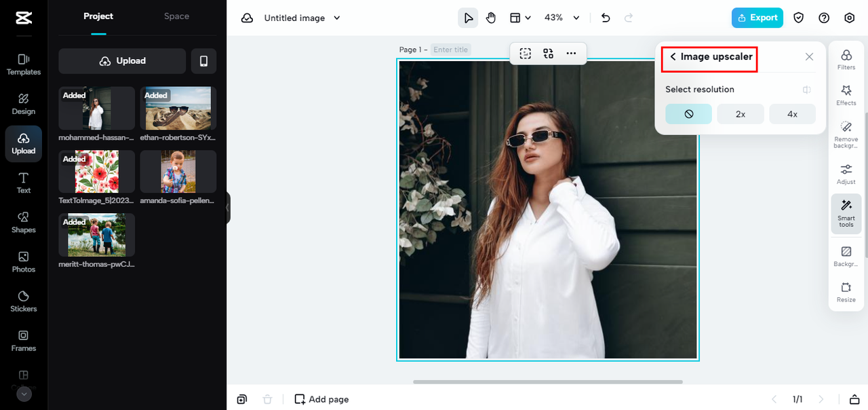Viewport: 868px width, 410px height.
Task: Open the help question mark icon
Action: tap(824, 18)
